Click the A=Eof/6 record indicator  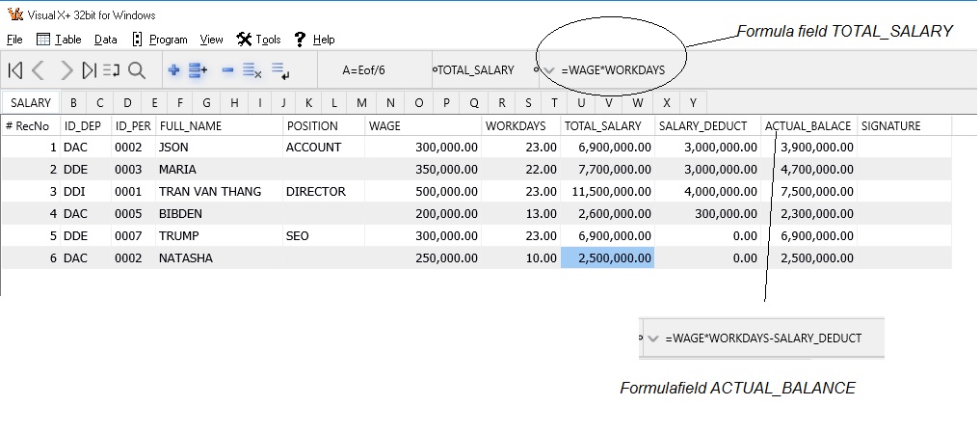click(x=363, y=70)
